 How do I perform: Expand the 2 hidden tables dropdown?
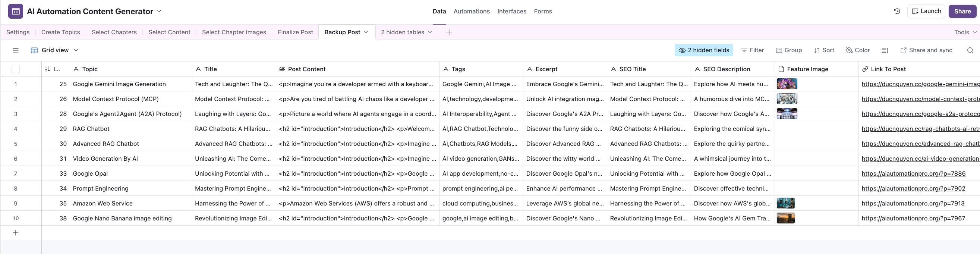[x=406, y=32]
